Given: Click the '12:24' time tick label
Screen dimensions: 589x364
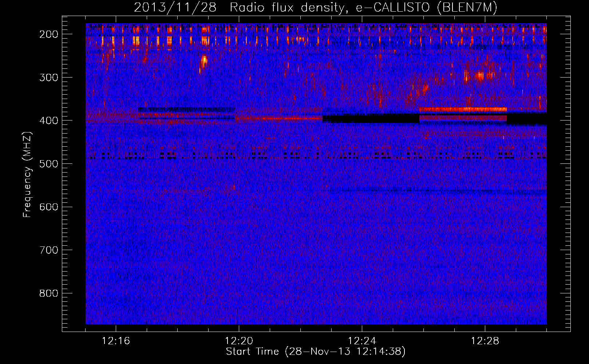Looking at the screenshot, I should pyautogui.click(x=362, y=341).
